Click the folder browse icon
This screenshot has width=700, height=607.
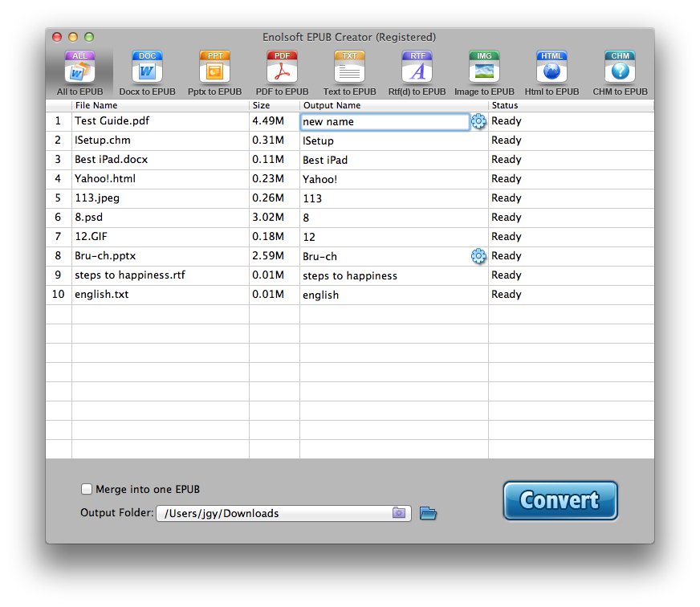(427, 512)
